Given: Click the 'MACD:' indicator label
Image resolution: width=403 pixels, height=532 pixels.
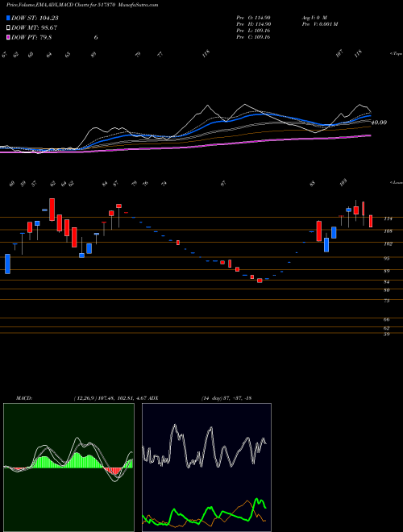Looking at the screenshot, I should (x=24, y=398).
